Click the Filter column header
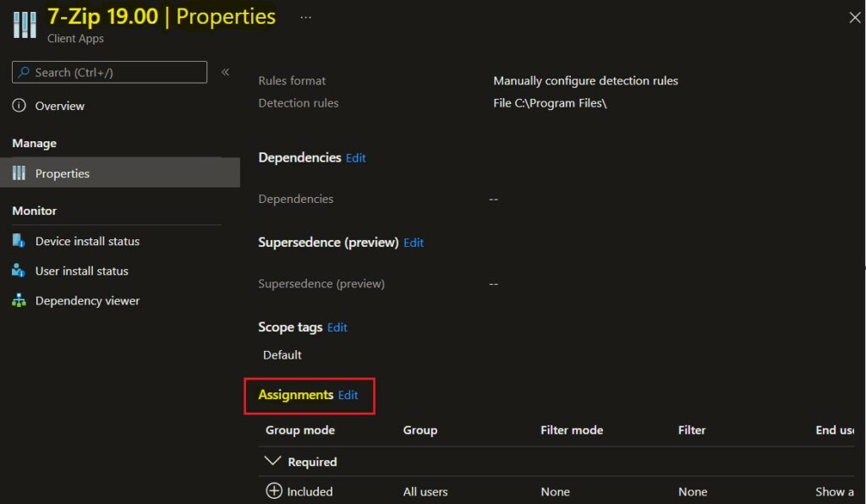866x504 pixels. tap(692, 430)
